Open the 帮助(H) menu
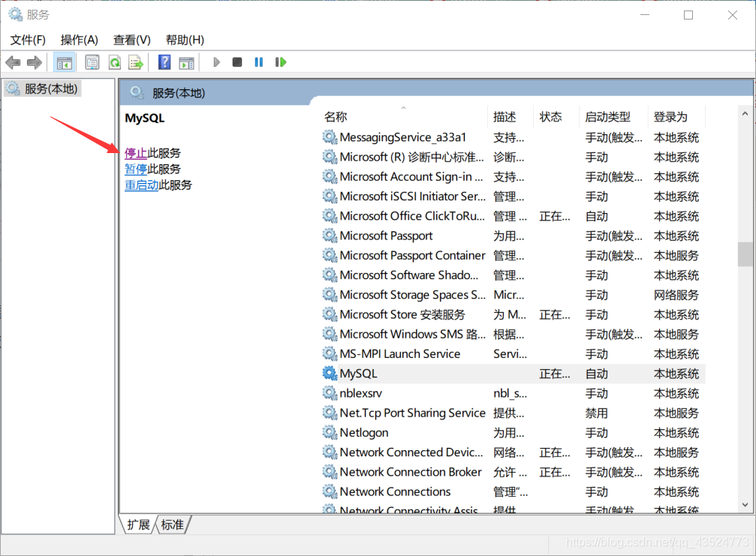Viewport: 756px width, 556px height. coord(185,40)
